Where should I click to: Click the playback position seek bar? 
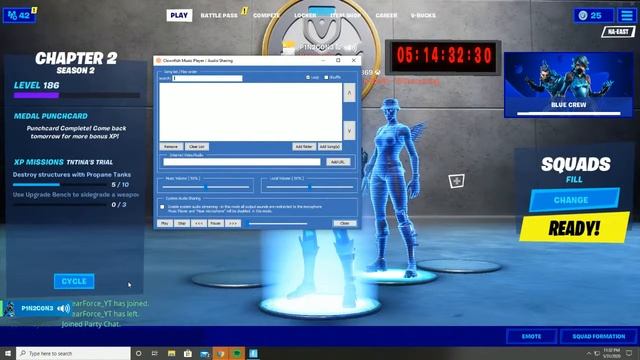278,223
